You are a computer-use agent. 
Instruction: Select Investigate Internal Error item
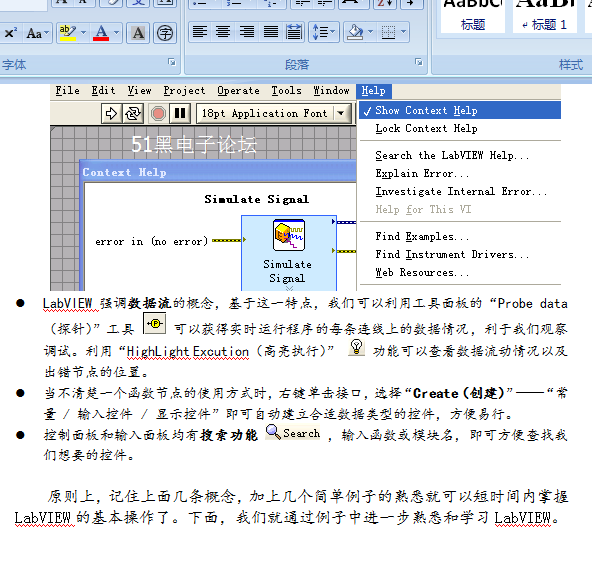pyautogui.click(x=459, y=191)
